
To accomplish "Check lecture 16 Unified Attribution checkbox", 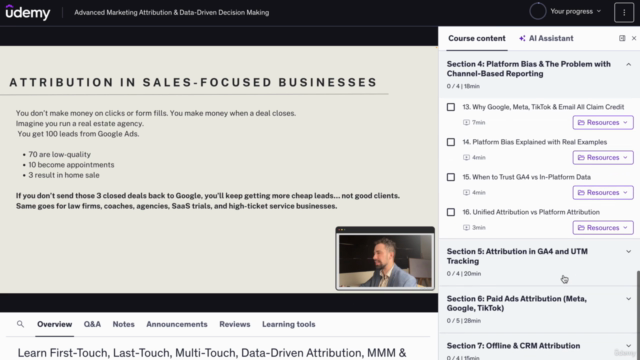I will [x=451, y=212].
